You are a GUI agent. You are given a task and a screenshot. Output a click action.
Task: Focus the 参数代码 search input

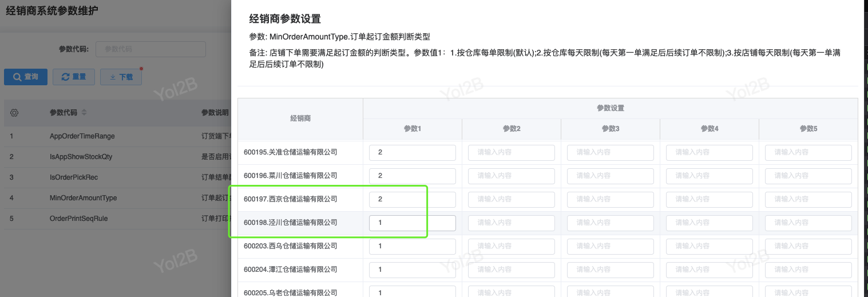[x=150, y=49]
